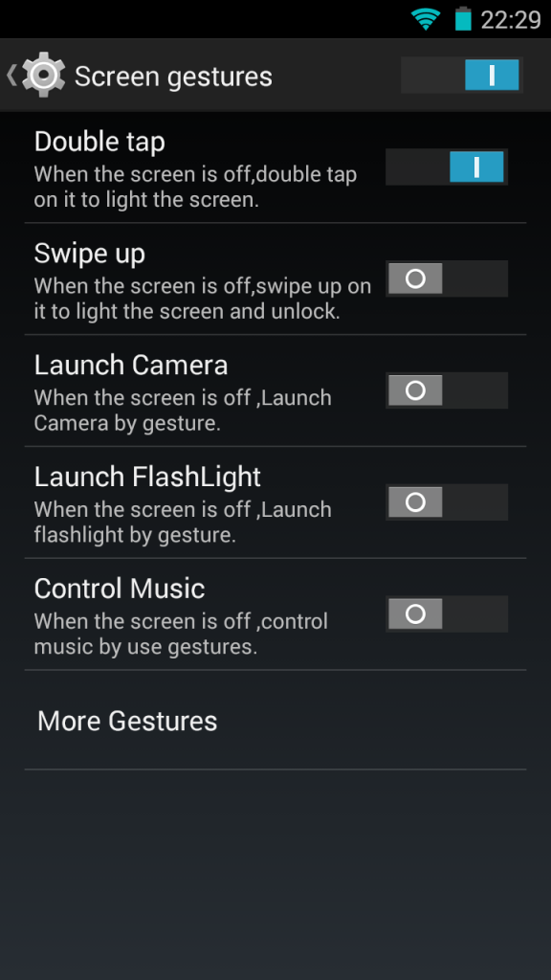Screen dimensions: 551x980
Task: Select the Swipe up setting row
Action: click(275, 278)
